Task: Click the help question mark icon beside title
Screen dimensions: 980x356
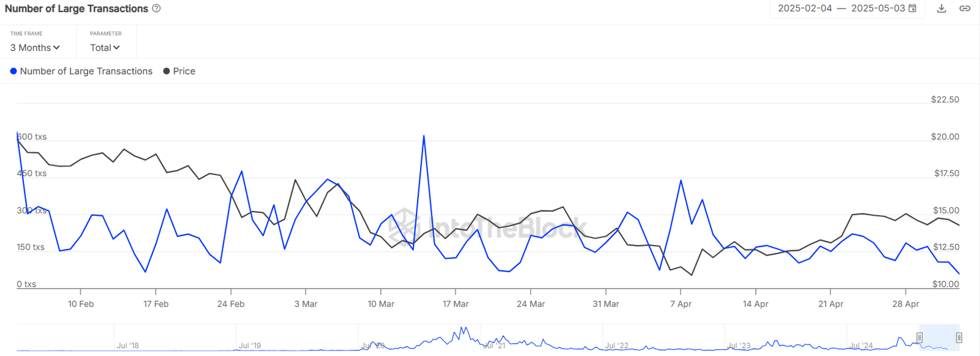Action: coord(156,9)
